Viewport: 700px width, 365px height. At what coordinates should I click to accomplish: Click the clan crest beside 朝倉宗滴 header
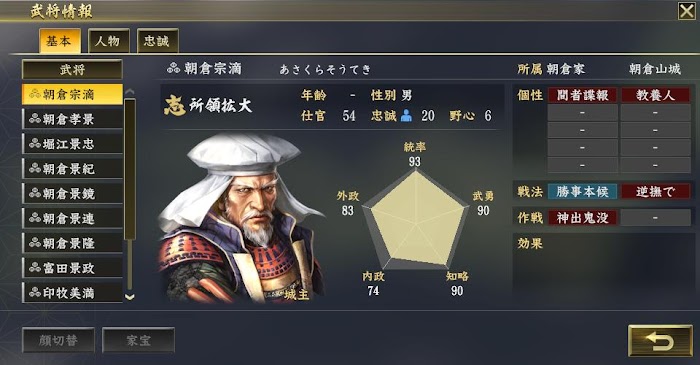pos(174,68)
